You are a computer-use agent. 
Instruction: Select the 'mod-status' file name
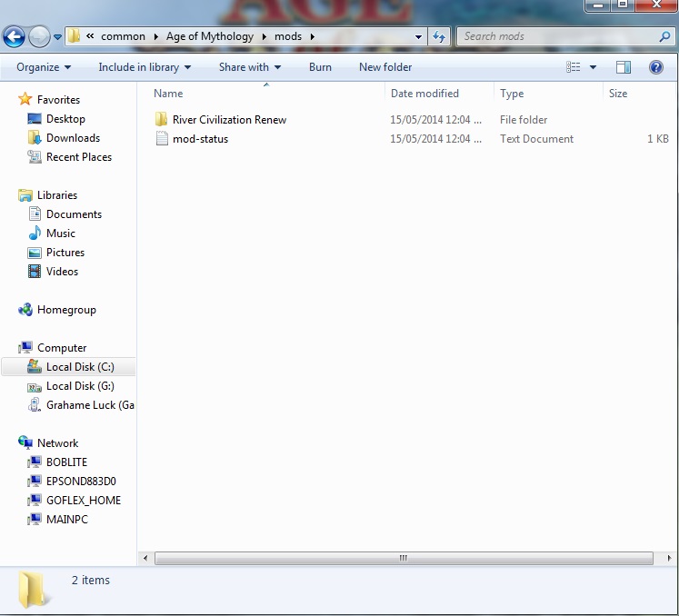[x=200, y=139]
